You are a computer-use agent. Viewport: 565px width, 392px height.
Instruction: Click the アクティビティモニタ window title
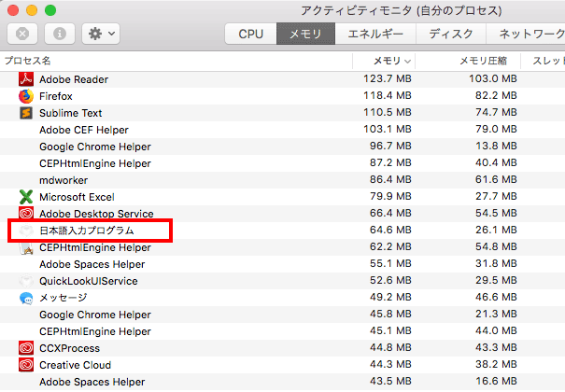401,11
